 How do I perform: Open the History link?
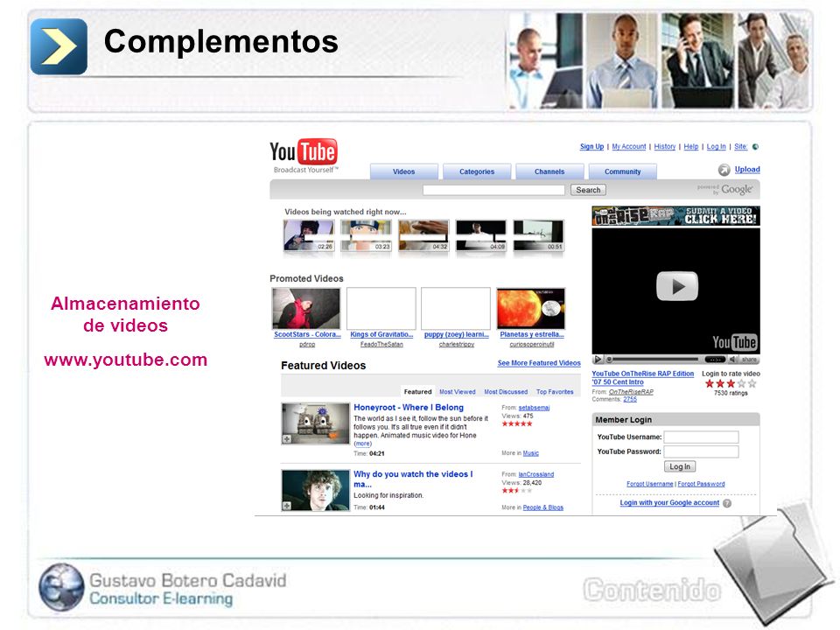pyautogui.click(x=665, y=147)
